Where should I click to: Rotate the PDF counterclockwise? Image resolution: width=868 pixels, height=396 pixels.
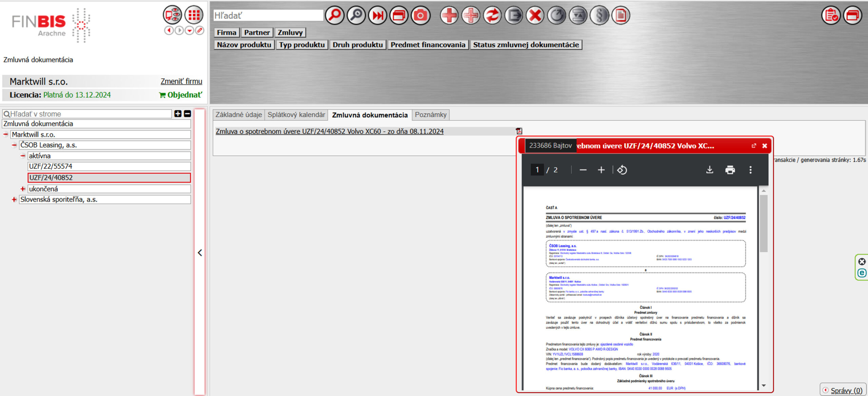(622, 170)
